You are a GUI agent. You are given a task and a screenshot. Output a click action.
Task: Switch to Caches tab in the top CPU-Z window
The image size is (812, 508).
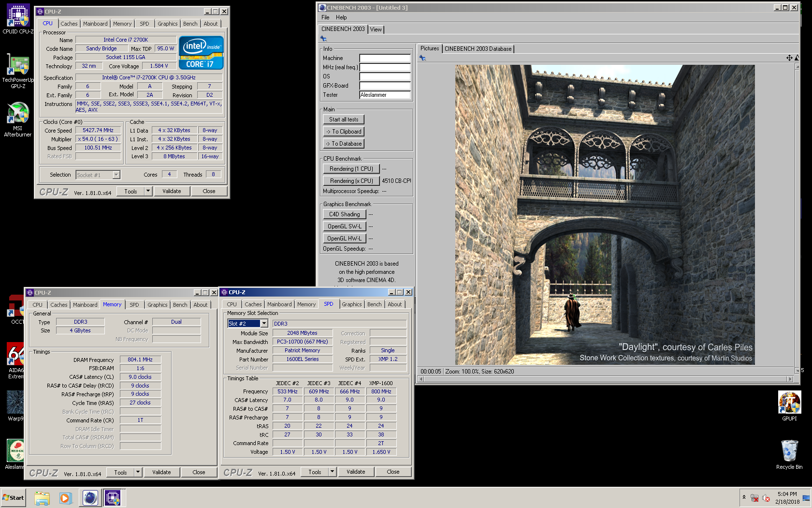[x=69, y=24]
